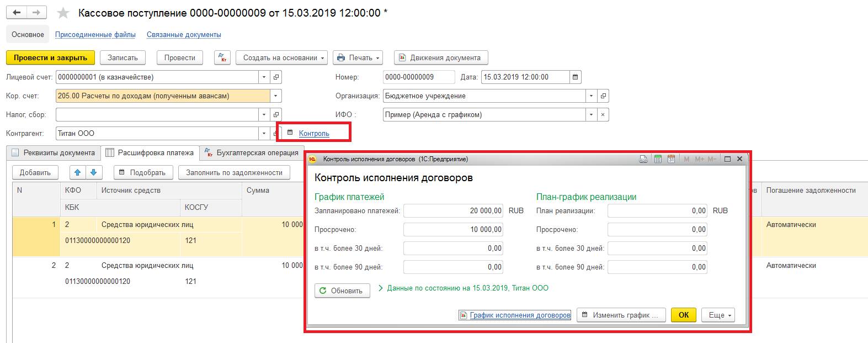This screenshot has height=343, width=868.
Task: Expand Данные по состоянию details section
Action: tap(381, 288)
